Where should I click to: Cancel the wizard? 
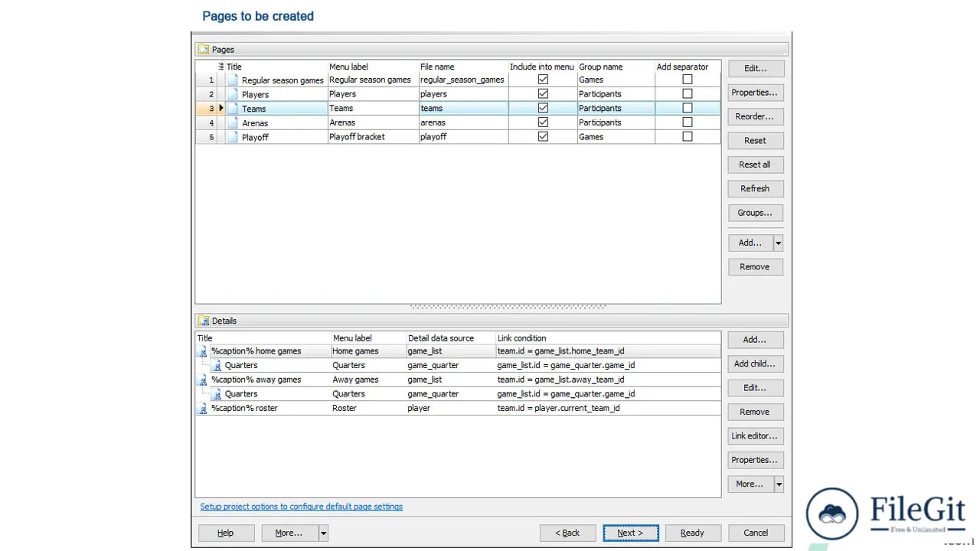[756, 533]
